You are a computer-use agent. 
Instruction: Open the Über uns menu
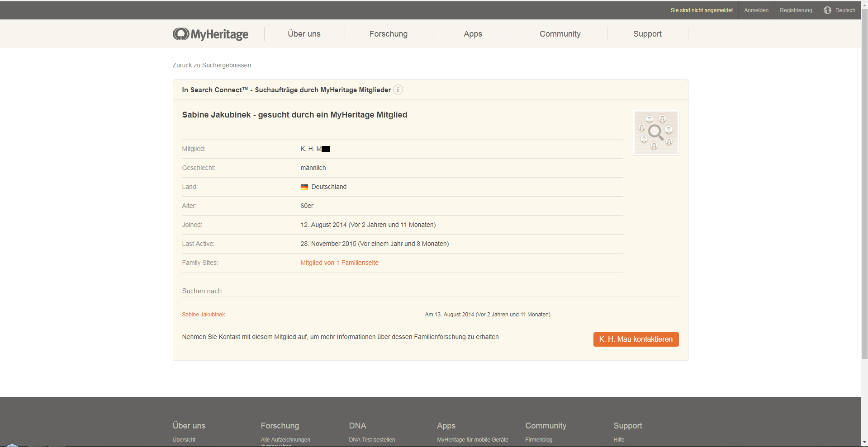(x=304, y=34)
